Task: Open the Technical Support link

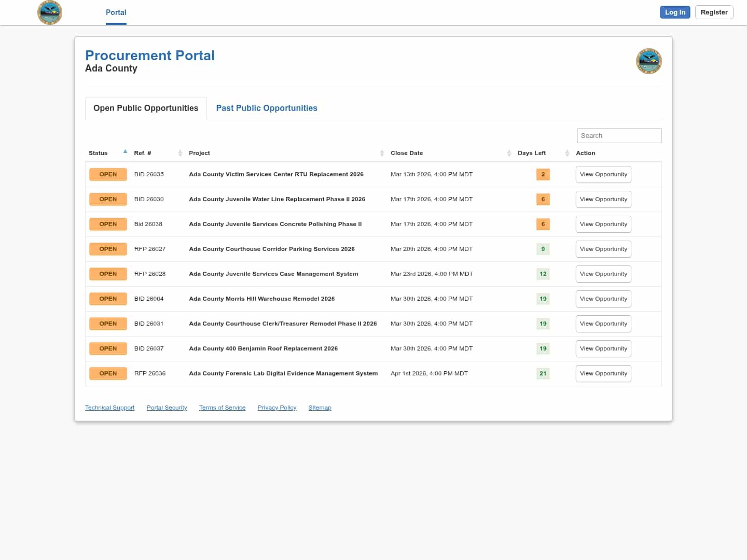Action: point(109,408)
